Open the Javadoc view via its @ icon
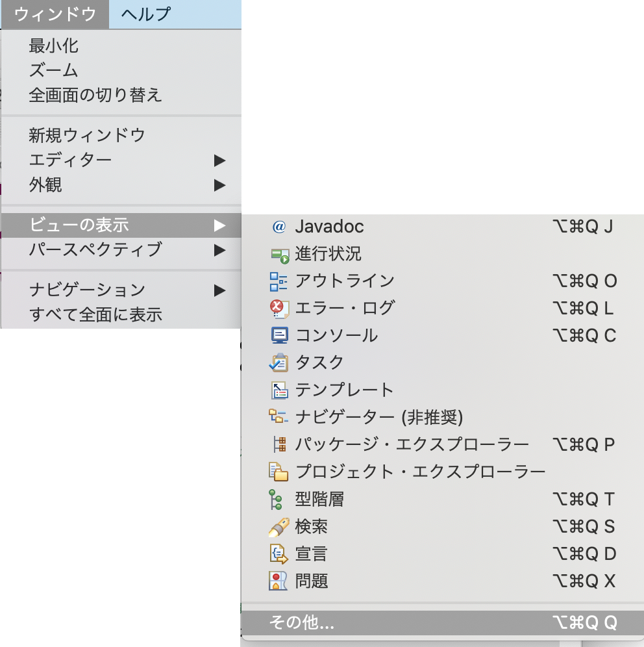The height and width of the screenshot is (647, 644). tap(279, 227)
